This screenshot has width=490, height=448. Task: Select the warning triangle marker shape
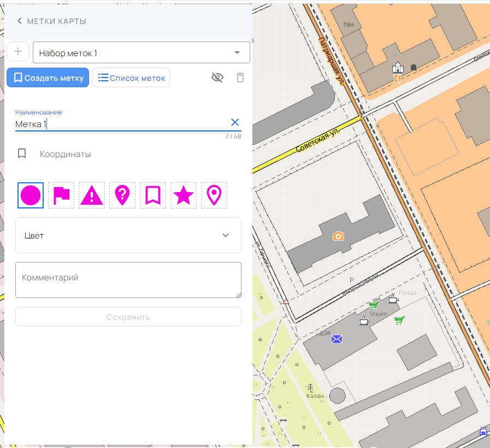click(x=91, y=195)
